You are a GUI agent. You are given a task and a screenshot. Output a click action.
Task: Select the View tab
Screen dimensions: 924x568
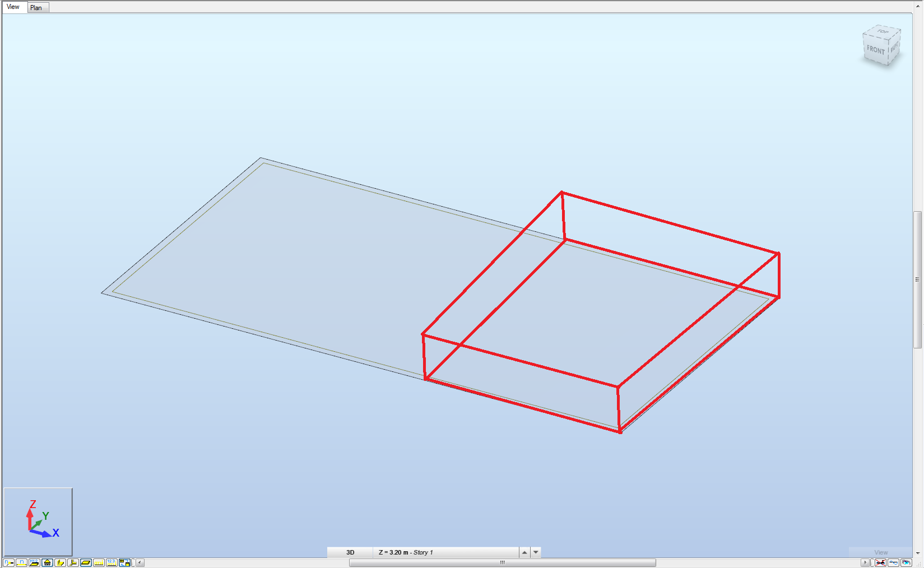[13, 7]
